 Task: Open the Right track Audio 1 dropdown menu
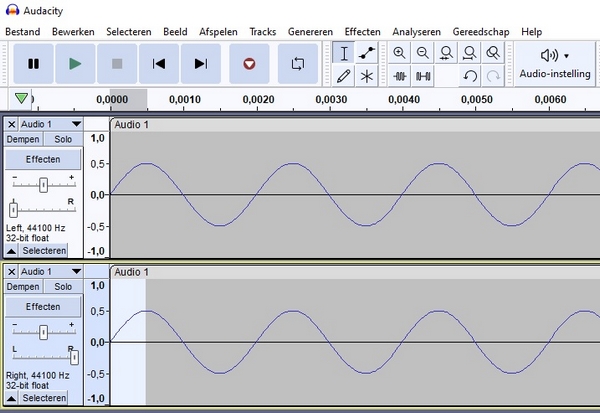click(51, 272)
